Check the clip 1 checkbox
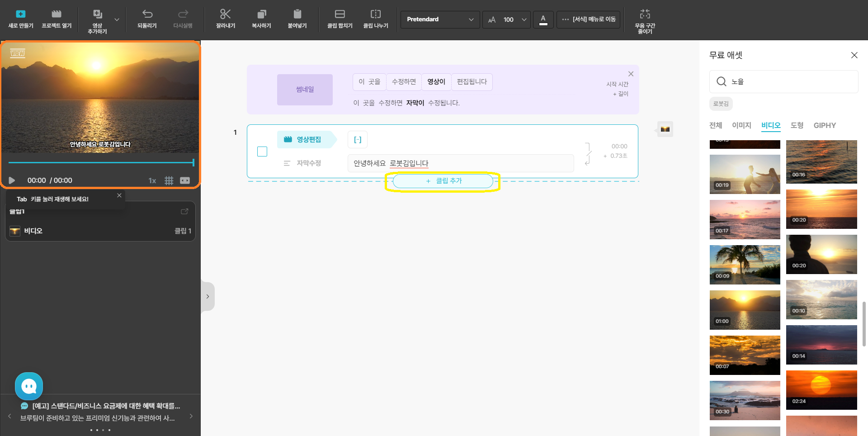The width and height of the screenshot is (868, 436). 262,152
